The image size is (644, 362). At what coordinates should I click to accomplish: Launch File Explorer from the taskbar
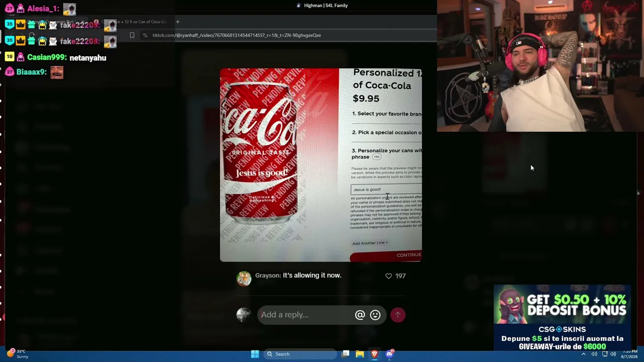click(x=360, y=354)
